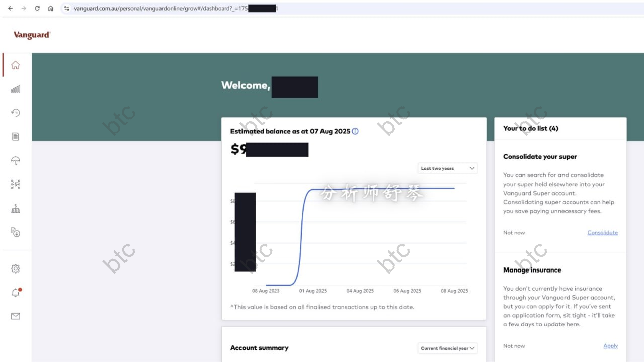Click the 'Account summary' heading
This screenshot has height=362, width=644.
tap(259, 348)
